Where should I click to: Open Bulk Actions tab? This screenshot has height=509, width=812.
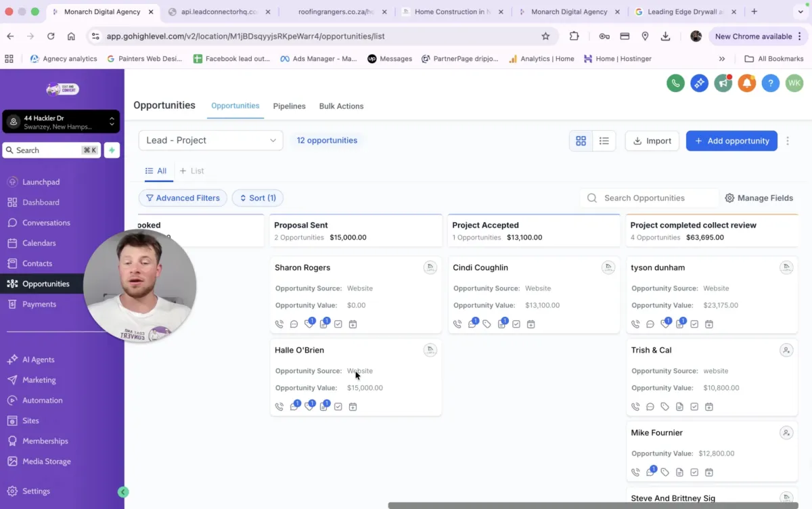(341, 106)
